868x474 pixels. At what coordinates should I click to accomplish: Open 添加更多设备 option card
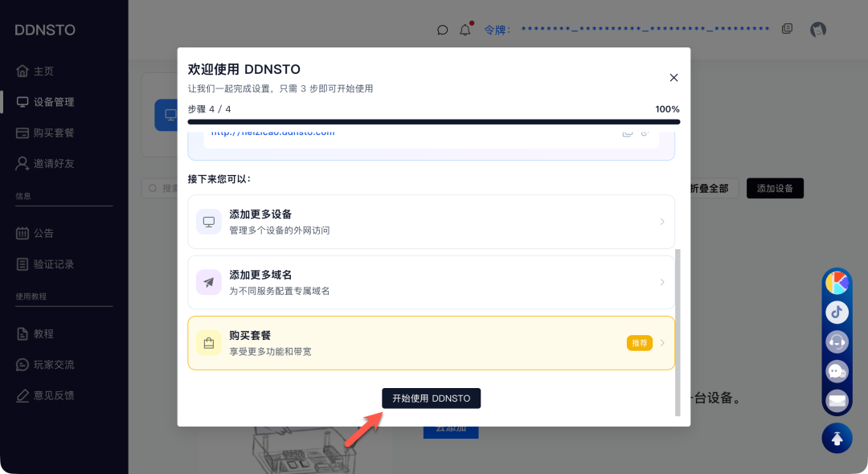tap(431, 221)
